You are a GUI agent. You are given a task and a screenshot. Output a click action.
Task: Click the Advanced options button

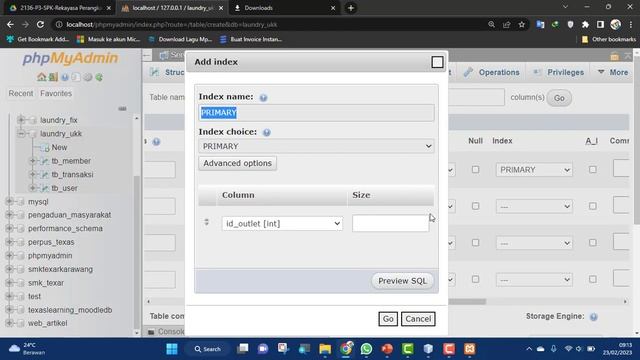tap(238, 163)
